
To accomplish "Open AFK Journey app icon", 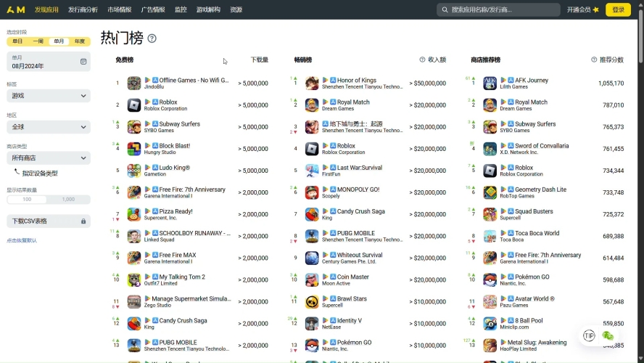I will click(x=490, y=83).
